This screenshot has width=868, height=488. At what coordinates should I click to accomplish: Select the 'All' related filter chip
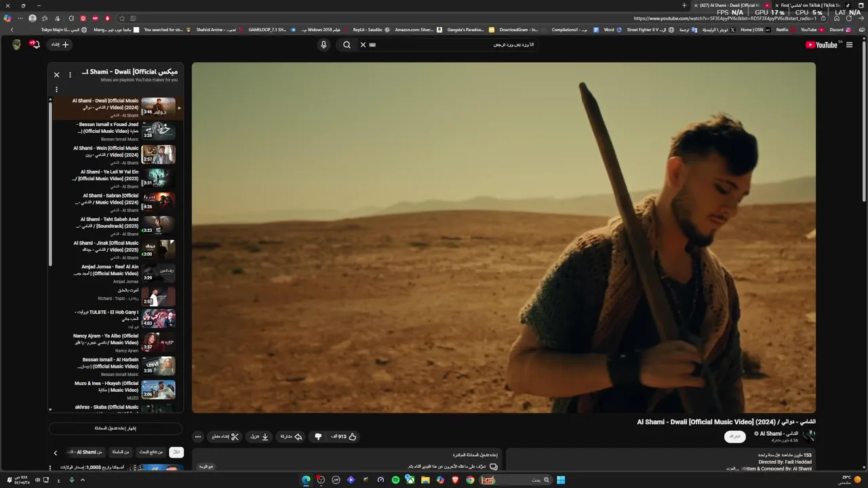[176, 452]
